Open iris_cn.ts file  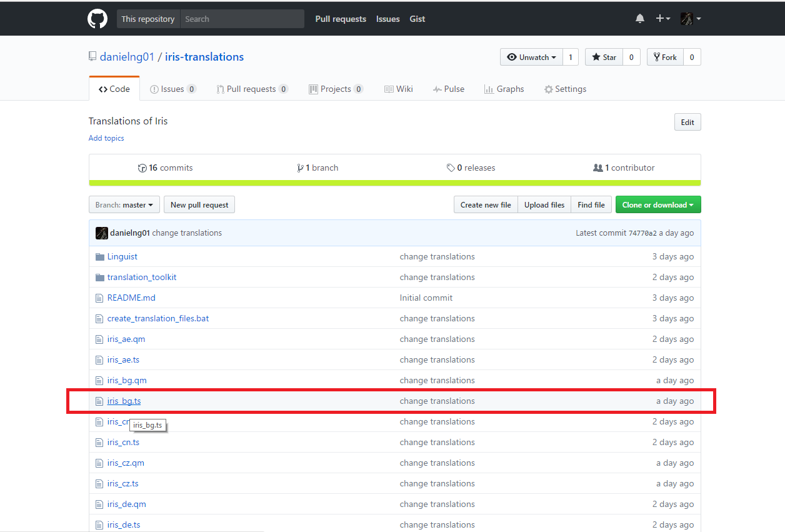[x=123, y=442]
